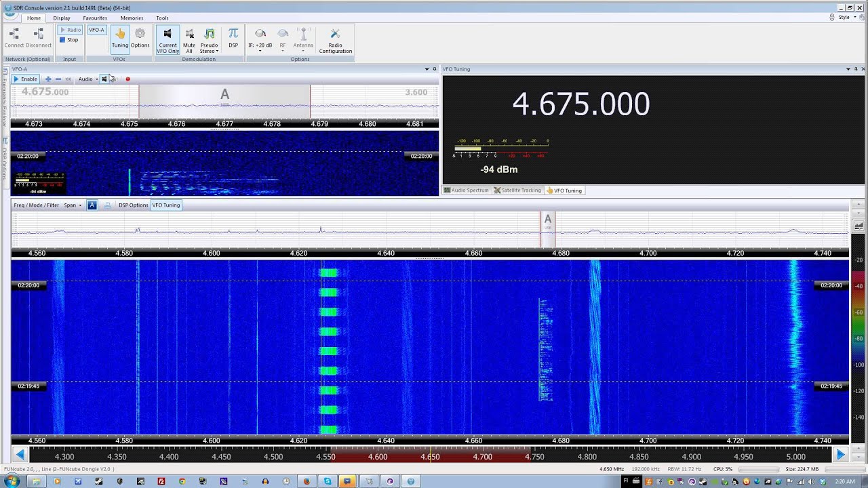Image resolution: width=868 pixels, height=488 pixels.
Task: Step frequency band left with arrow
Action: (x=20, y=455)
